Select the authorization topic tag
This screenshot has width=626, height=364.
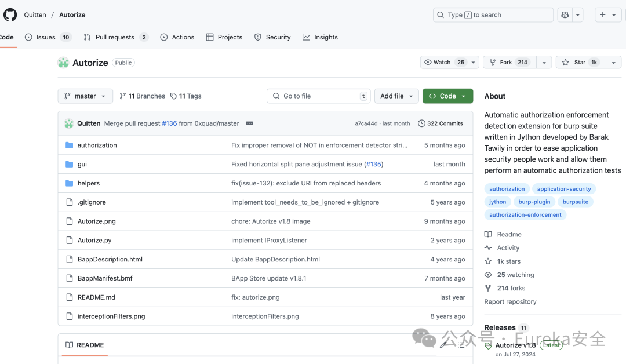point(507,189)
